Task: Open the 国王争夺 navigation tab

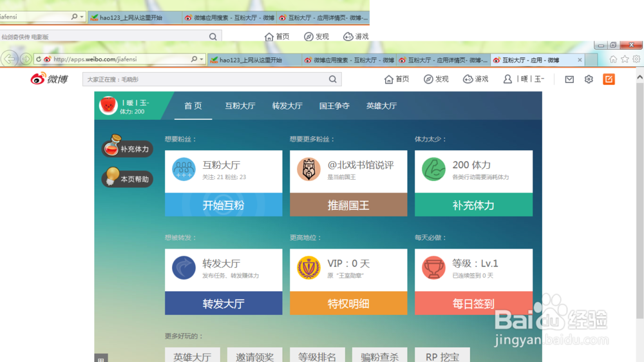Action: (334, 106)
